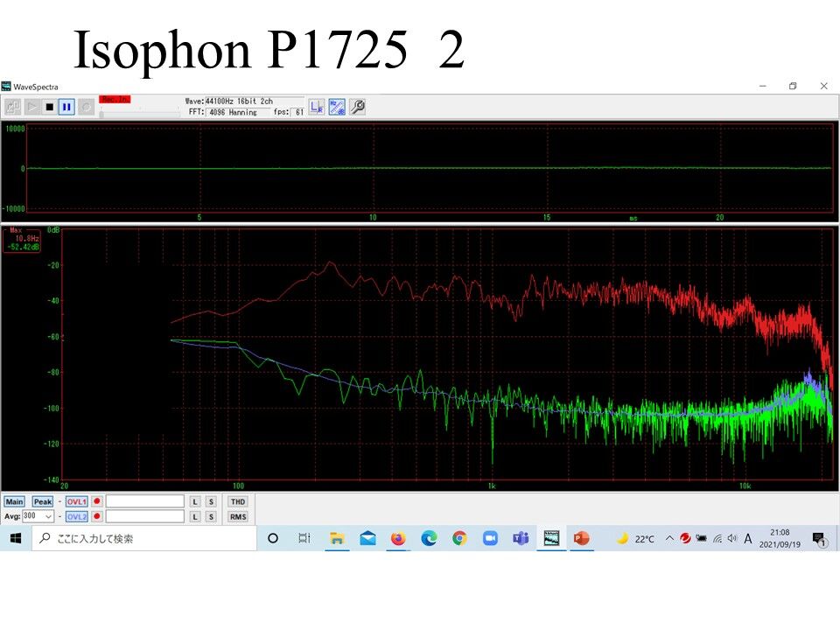840x630 pixels.
Task: Stop the measurement with the stop button
Action: click(x=49, y=107)
